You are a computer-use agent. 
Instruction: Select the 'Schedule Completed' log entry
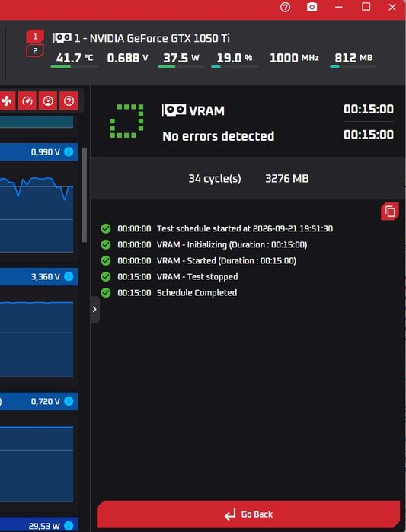click(x=168, y=292)
